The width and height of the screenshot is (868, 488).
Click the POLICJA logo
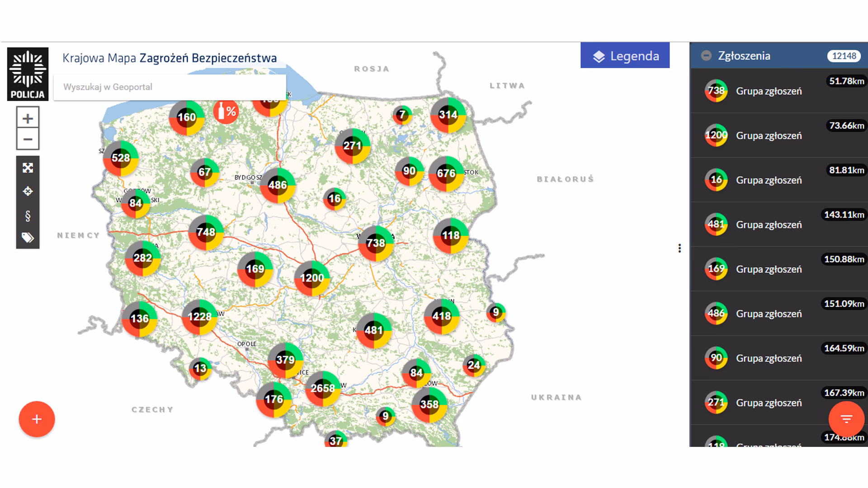28,75
